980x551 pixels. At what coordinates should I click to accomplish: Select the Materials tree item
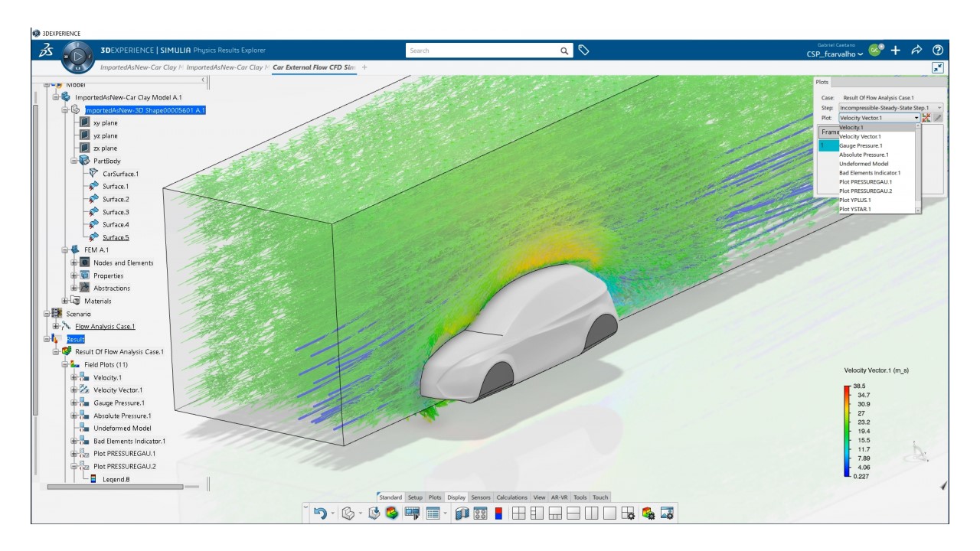point(98,301)
